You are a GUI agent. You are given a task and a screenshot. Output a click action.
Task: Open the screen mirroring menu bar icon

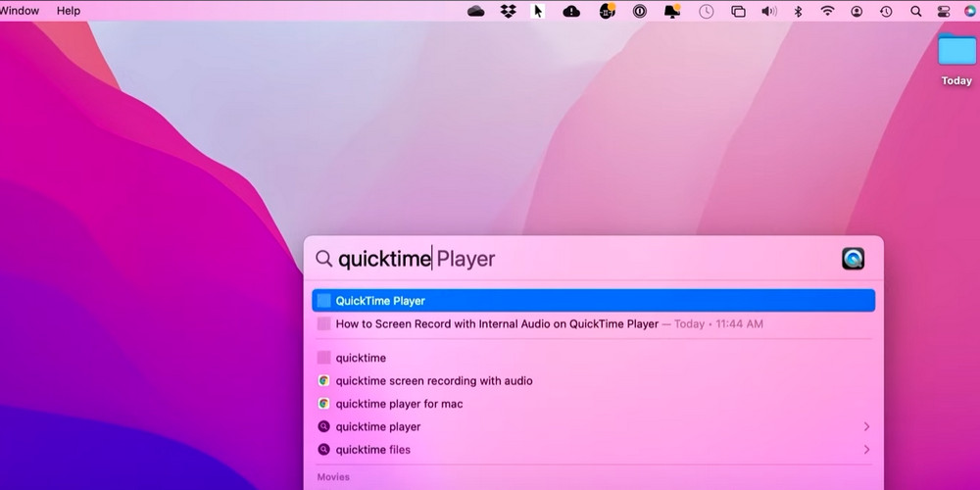(738, 11)
